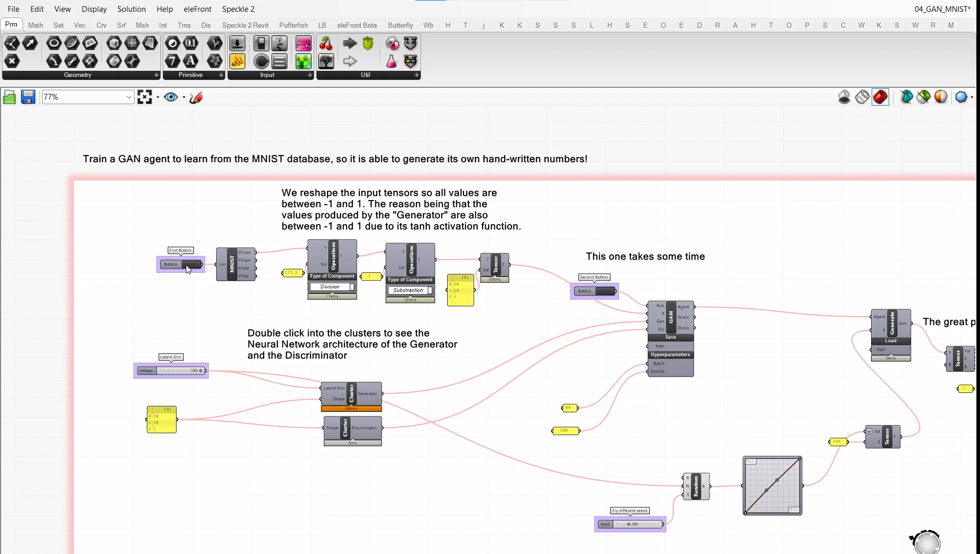The image size is (980, 554).
Task: Click the green Open file folder icon
Action: 9,97
